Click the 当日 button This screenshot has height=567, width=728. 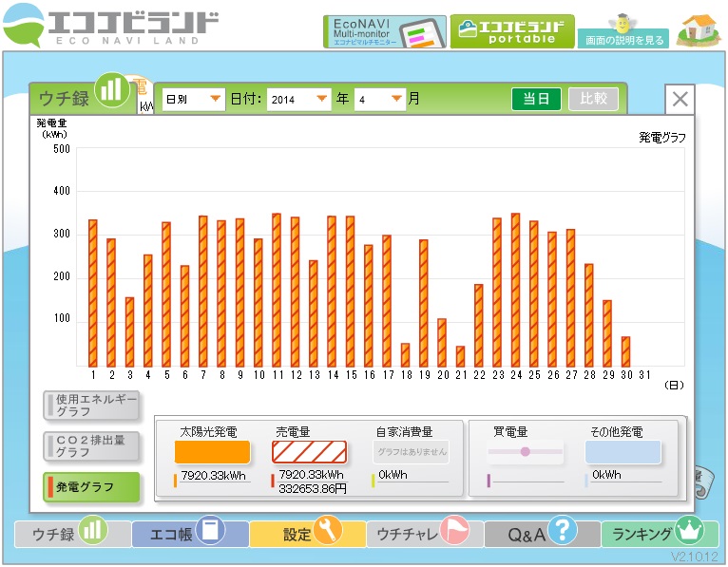[x=536, y=99]
